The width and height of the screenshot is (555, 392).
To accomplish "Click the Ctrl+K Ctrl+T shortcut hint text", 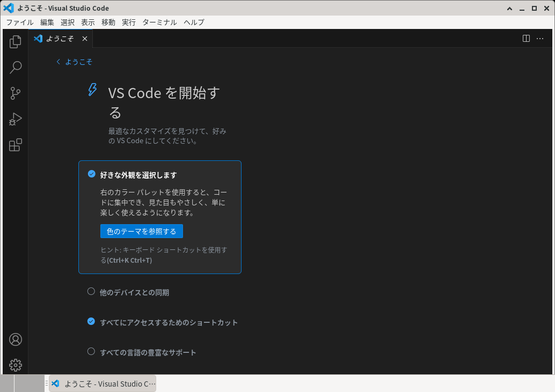I will (x=129, y=260).
